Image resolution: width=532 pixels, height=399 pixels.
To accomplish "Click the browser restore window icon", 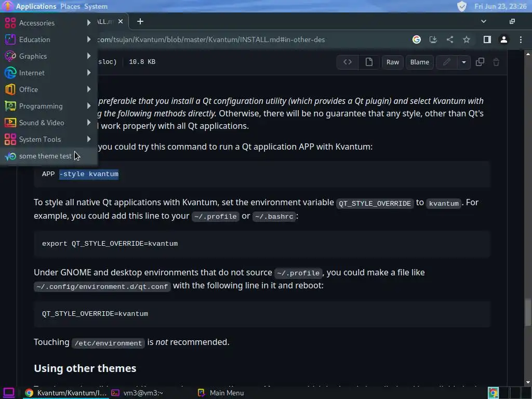I will pos(512,21).
